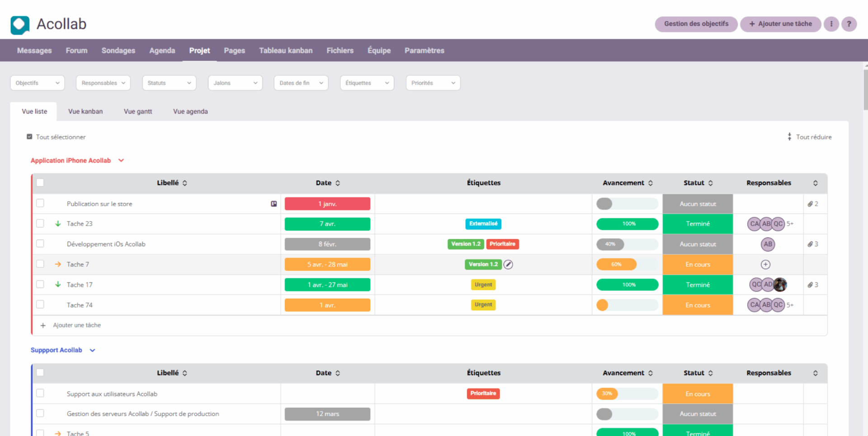Click Tout réduire collapse icon
Viewport: 868px width, 436px height.
[790, 137]
